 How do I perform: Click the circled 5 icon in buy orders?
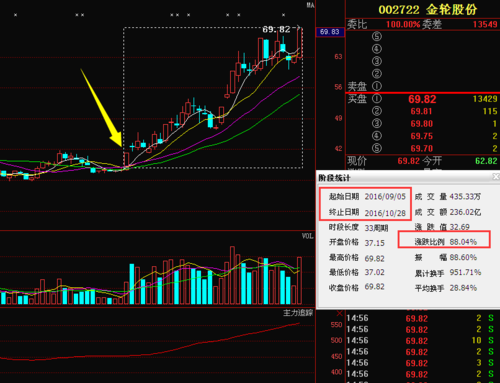pos(377,148)
